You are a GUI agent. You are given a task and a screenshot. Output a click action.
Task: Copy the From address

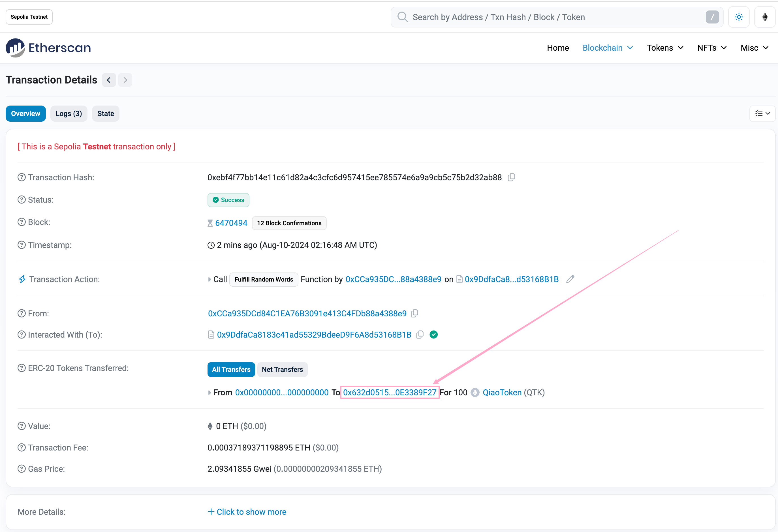414,314
